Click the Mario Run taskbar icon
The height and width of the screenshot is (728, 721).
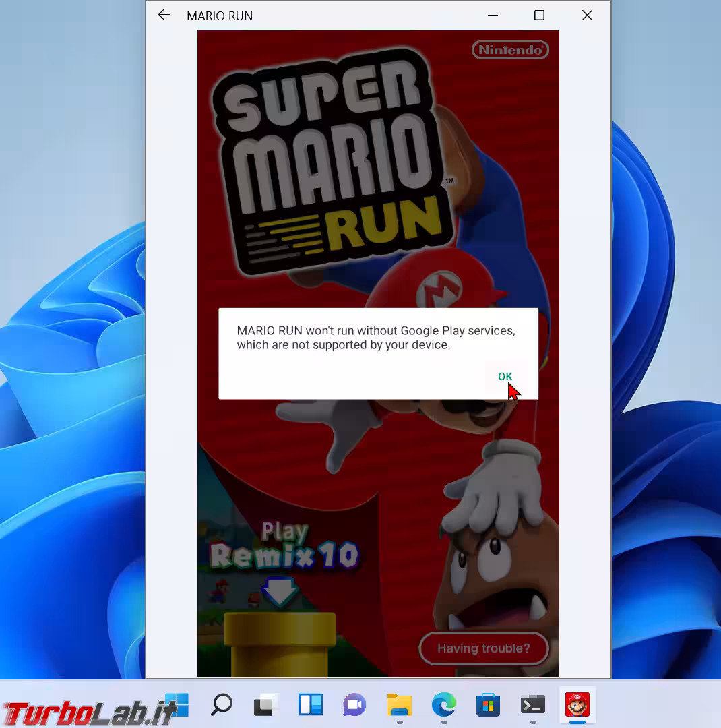[577, 705]
